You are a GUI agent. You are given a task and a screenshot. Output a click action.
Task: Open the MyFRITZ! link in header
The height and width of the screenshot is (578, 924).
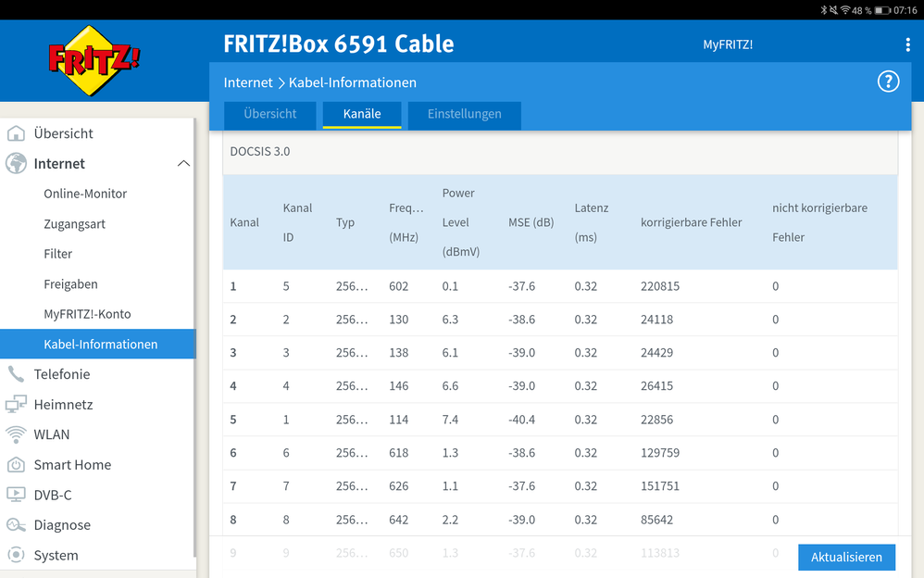click(x=728, y=44)
